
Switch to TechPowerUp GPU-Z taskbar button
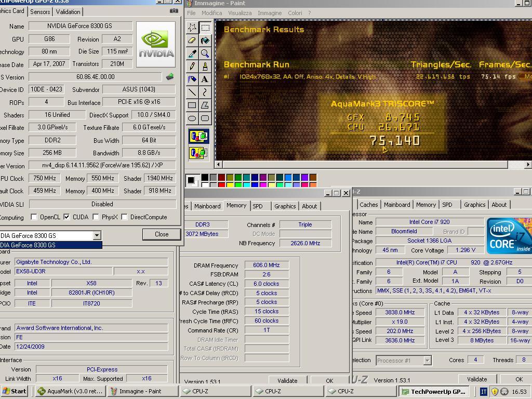tap(434, 392)
